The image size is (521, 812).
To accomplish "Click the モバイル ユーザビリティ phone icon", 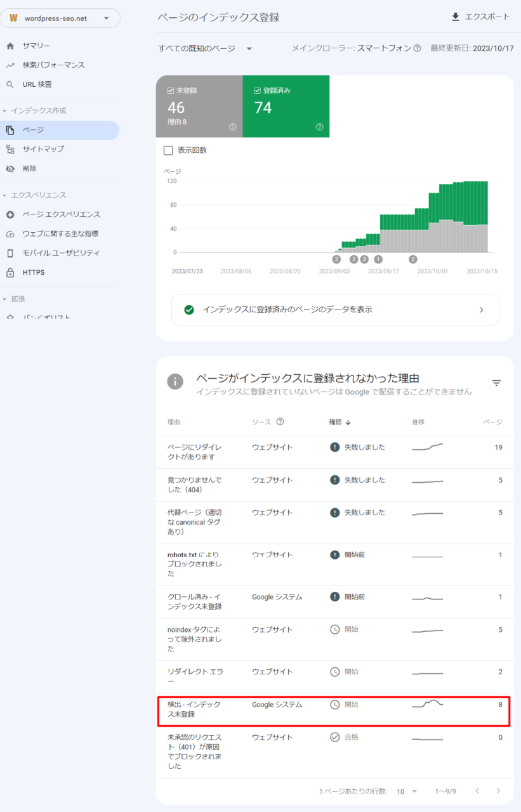I will (x=10, y=253).
